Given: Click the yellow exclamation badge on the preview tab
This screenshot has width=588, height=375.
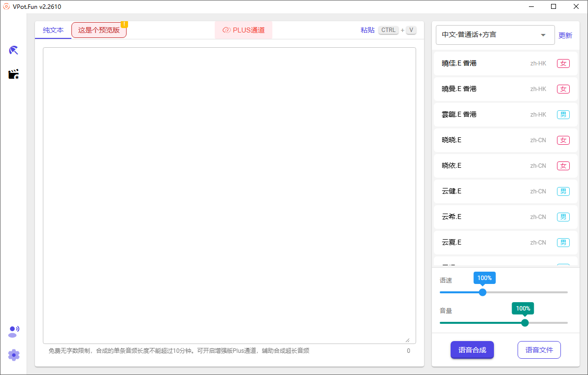Looking at the screenshot, I should pos(124,24).
